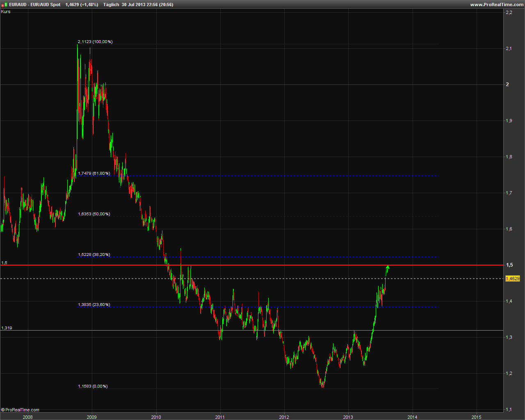Image resolution: width=525 pixels, height=420 pixels.
Task: Click the 1,2 price axis value
Action: [509, 373]
